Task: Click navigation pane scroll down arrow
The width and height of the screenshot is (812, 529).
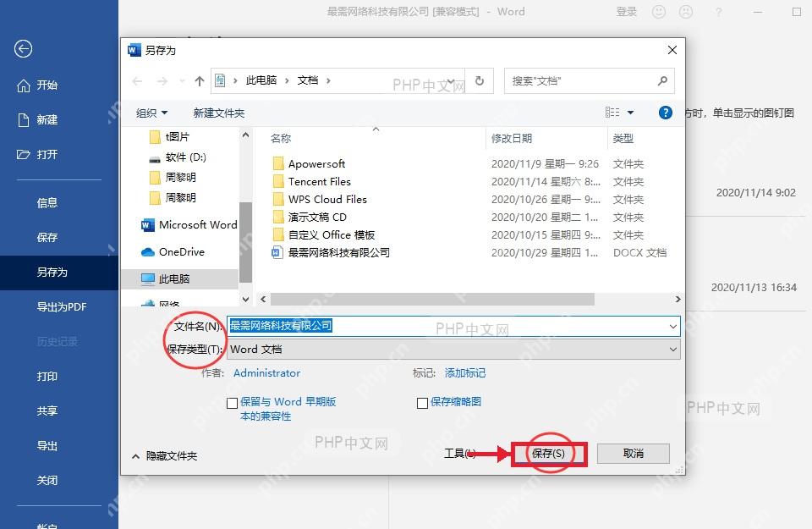Action: tap(245, 299)
